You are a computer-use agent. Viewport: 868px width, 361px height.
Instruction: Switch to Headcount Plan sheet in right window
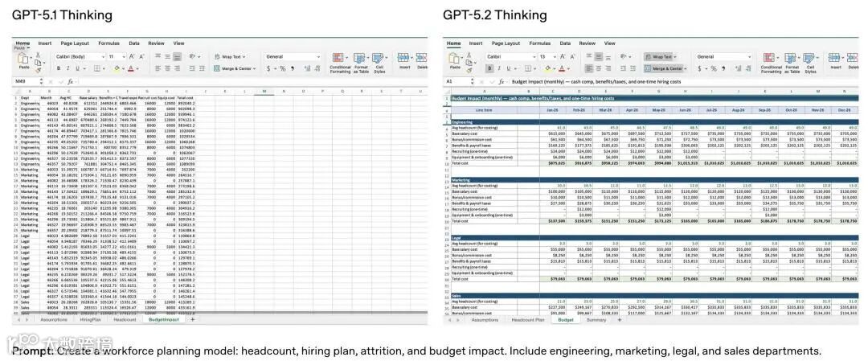(528, 320)
